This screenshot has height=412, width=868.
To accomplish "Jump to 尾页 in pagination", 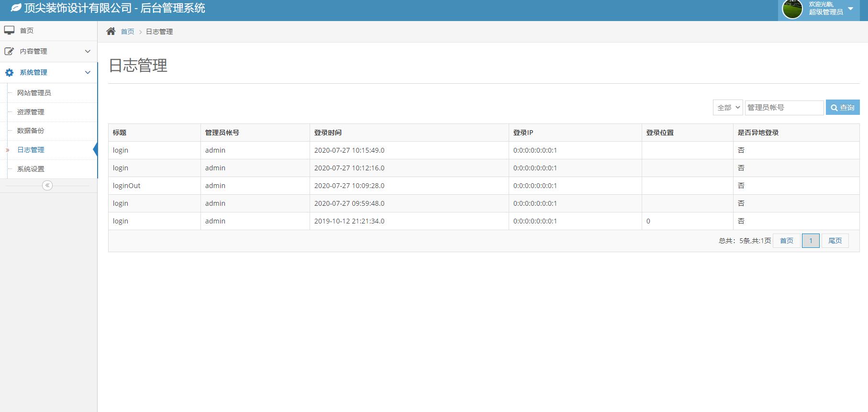I will pyautogui.click(x=835, y=241).
